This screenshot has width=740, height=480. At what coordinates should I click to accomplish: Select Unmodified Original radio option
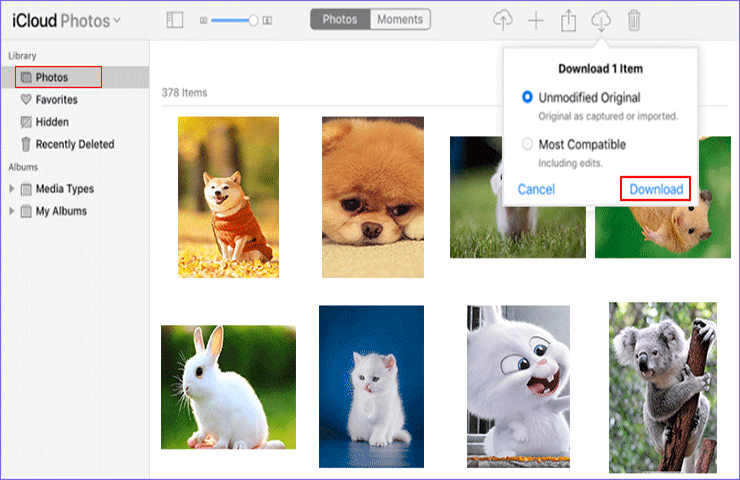tap(527, 97)
